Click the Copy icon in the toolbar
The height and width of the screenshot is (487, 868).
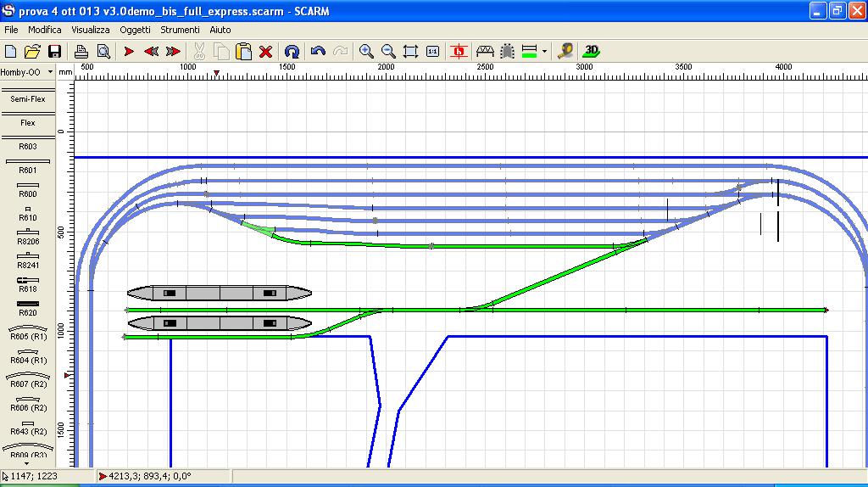click(x=221, y=52)
